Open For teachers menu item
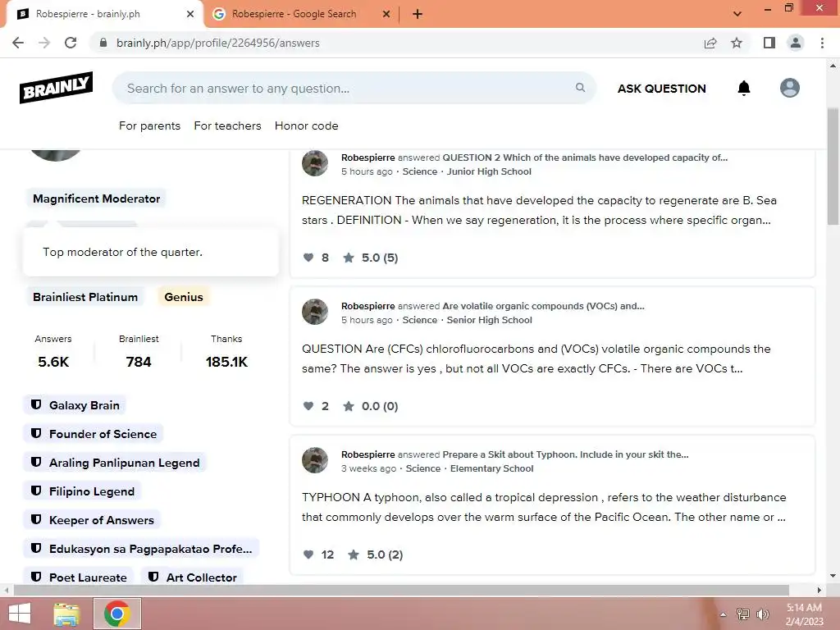 click(x=228, y=126)
